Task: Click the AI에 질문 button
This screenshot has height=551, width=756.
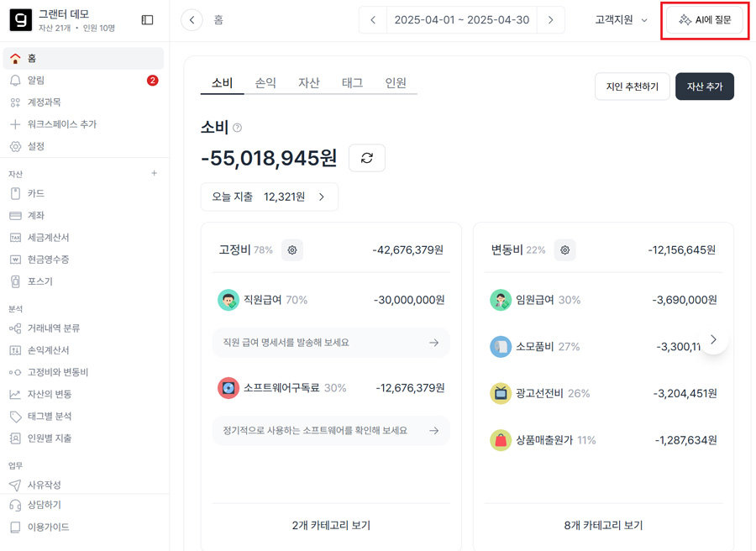Action: click(x=704, y=20)
